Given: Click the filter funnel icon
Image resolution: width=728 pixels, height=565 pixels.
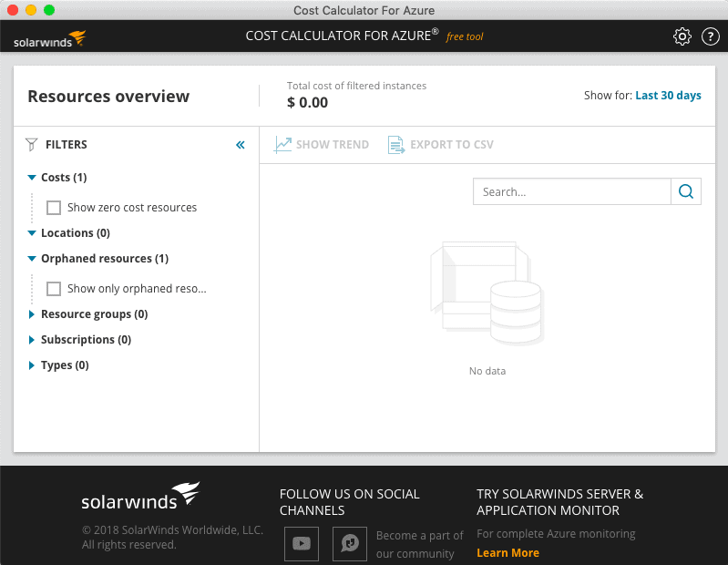Looking at the screenshot, I should pos(31,145).
